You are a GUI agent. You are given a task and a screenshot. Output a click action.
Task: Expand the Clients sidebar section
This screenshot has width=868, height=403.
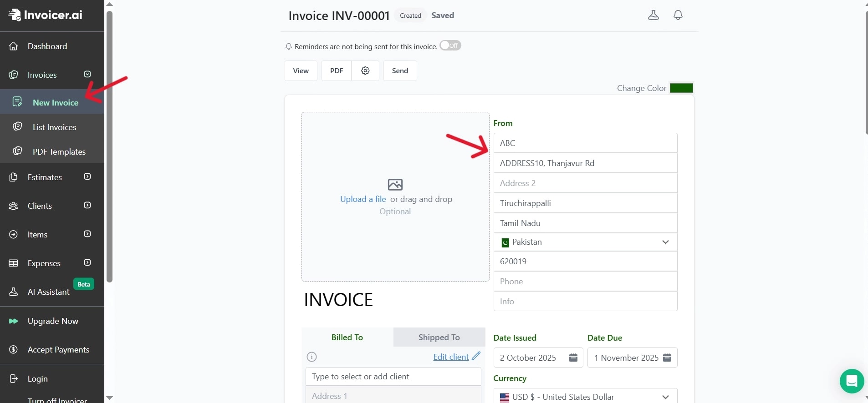[87, 205]
